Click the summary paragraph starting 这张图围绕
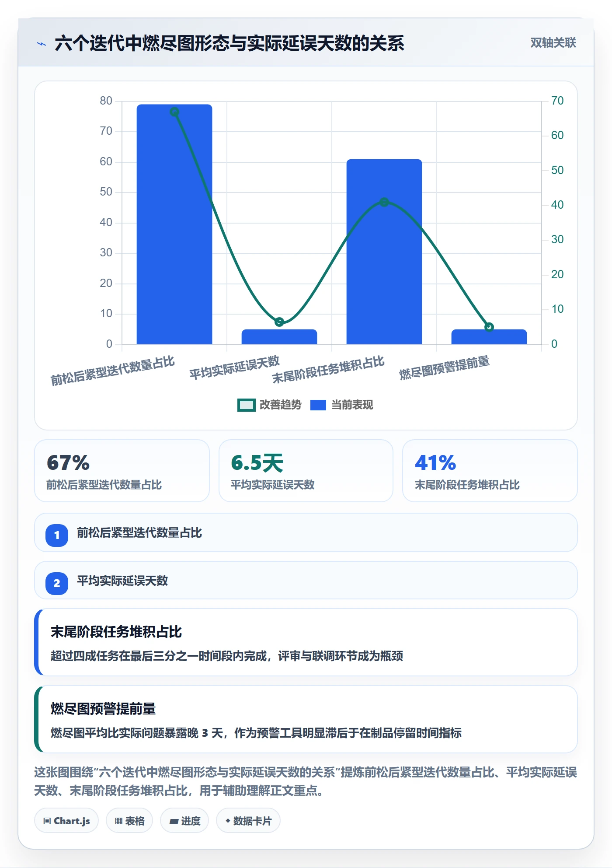The height and width of the screenshot is (868, 612). (306, 781)
